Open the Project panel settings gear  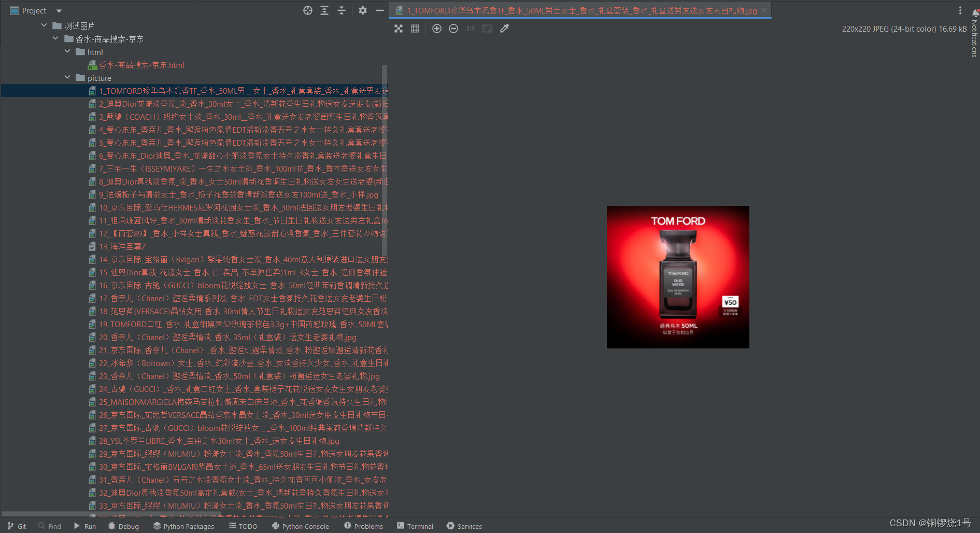pyautogui.click(x=362, y=10)
